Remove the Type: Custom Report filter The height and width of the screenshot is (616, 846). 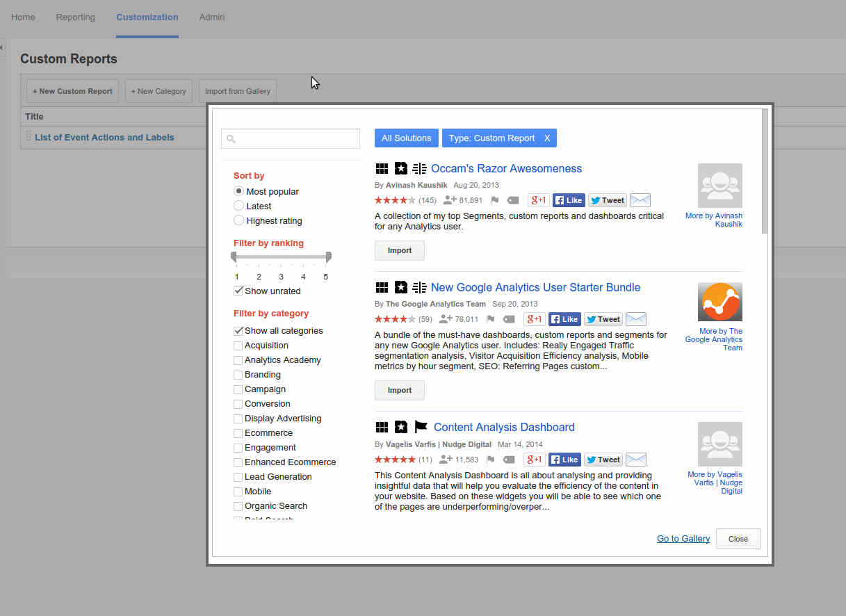coord(547,138)
